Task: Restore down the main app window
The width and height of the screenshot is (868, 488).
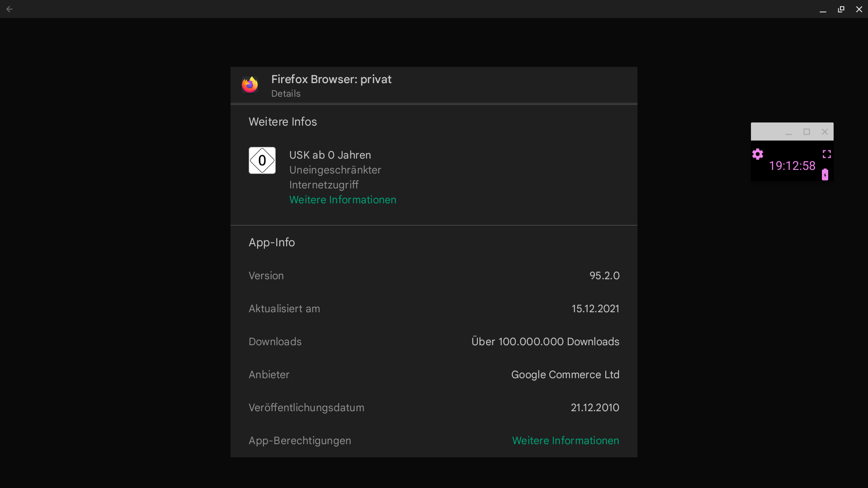Action: 841,9
